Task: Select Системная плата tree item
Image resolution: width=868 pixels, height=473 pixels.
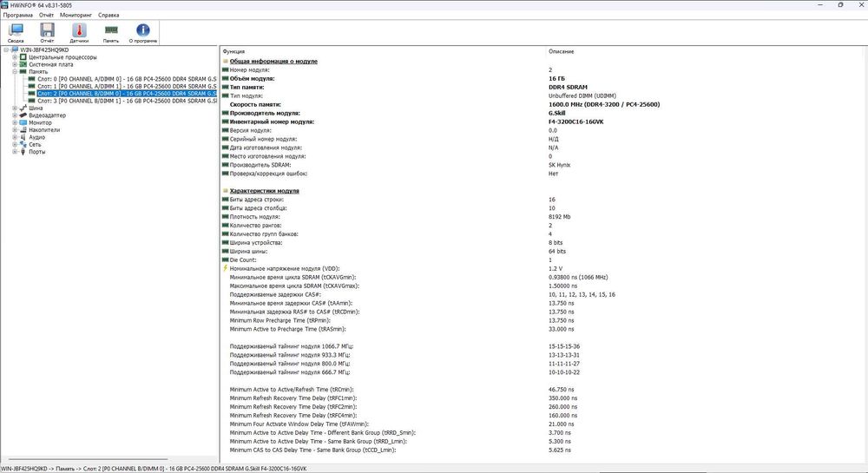Action: tap(51, 64)
